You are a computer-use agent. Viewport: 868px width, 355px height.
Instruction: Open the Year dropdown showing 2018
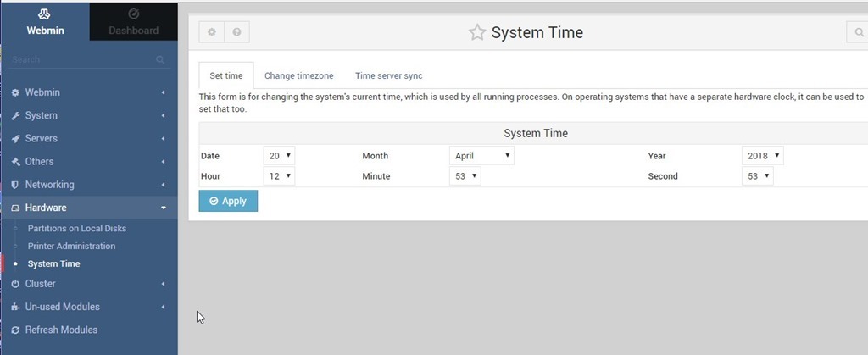tap(762, 156)
